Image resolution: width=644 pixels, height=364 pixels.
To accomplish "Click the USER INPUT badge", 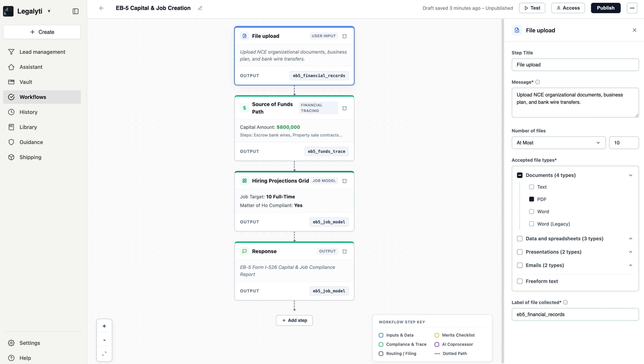I will coord(324,36).
